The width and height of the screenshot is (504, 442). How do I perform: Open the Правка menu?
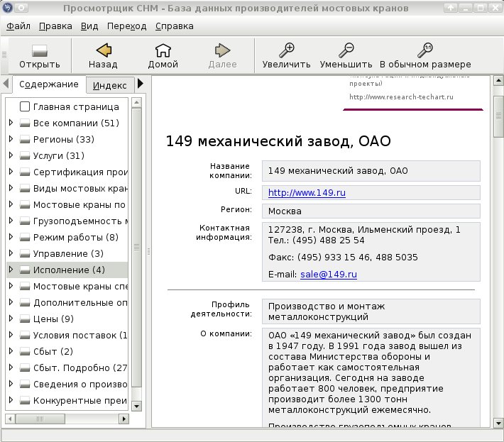(55, 26)
